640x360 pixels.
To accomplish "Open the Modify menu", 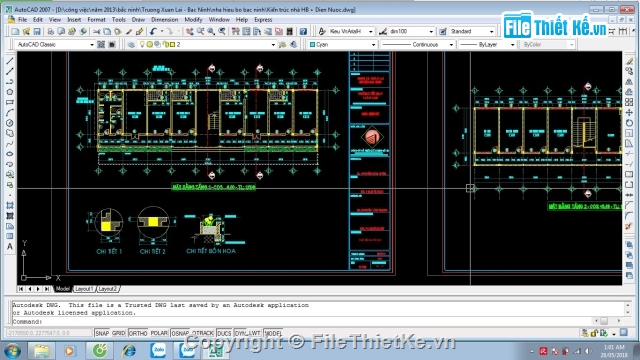I will coord(193,20).
